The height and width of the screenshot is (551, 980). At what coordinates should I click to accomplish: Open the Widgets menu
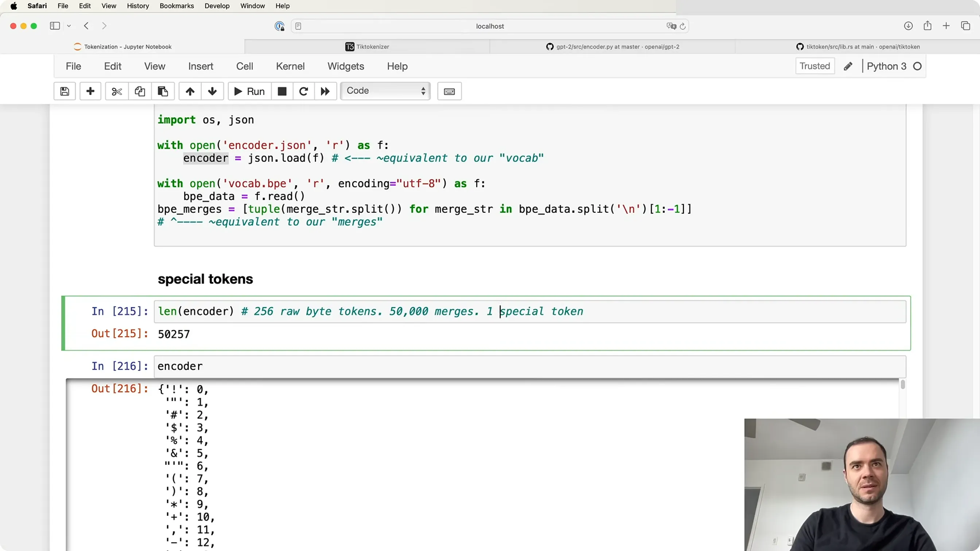[346, 66]
